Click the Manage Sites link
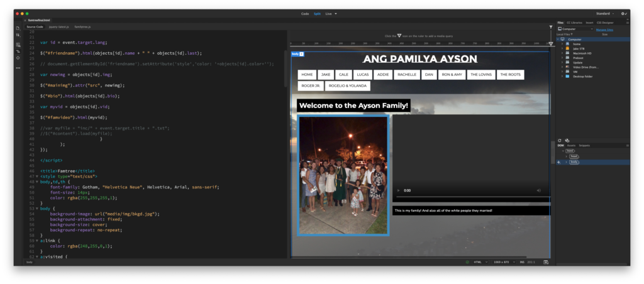The image size is (644, 284). 604,29
